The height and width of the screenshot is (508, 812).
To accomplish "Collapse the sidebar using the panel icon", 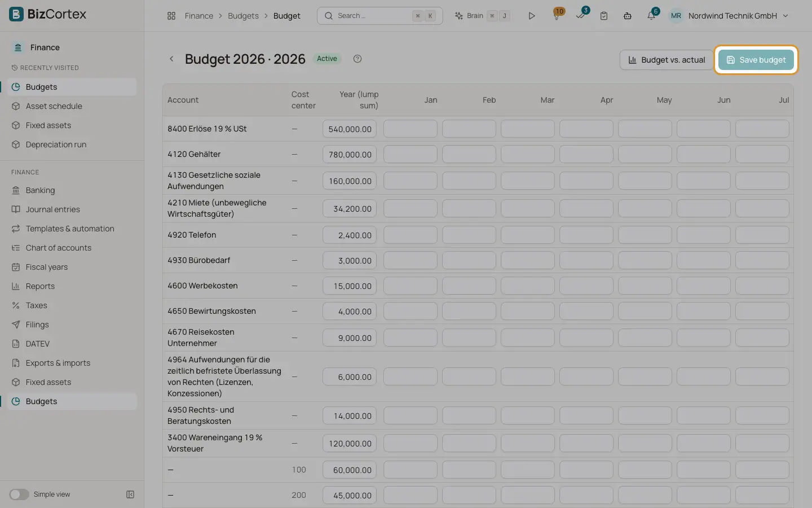I will [130, 494].
